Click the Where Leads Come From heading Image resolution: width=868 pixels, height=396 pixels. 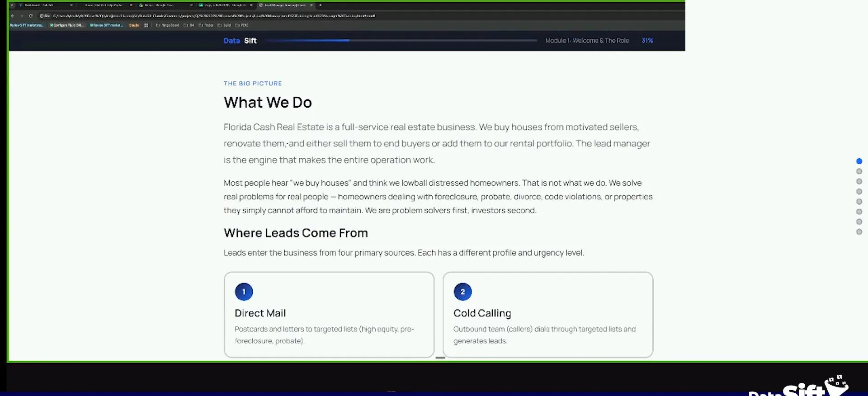click(296, 233)
